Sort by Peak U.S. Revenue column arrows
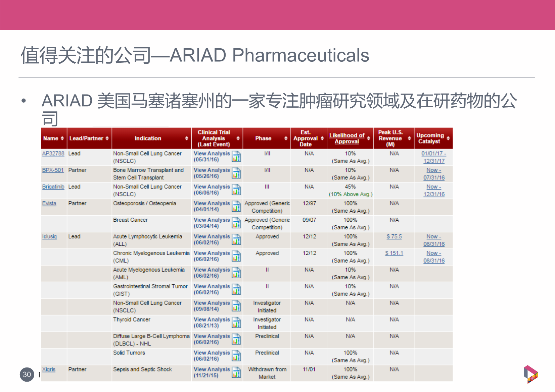Viewport: 555px width, 392px height. click(409, 138)
